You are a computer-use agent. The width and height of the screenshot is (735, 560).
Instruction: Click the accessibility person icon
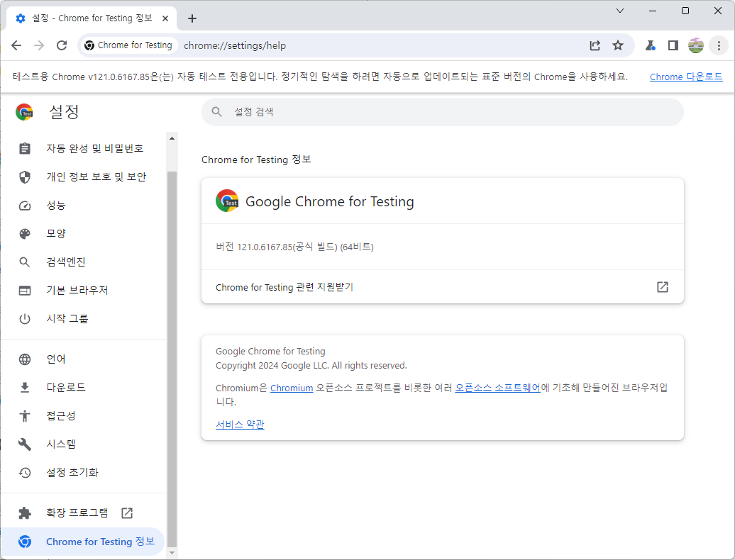(25, 416)
